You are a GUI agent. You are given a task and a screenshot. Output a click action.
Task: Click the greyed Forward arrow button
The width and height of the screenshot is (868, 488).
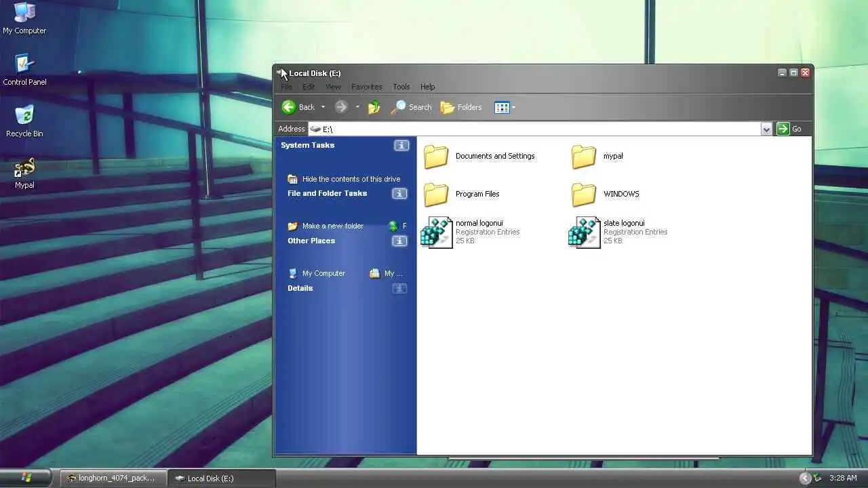(341, 107)
